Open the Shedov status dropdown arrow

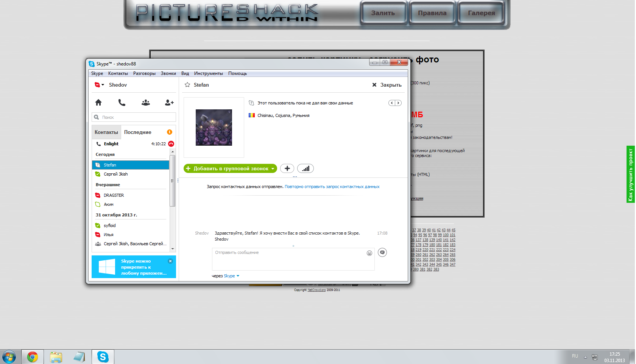click(x=103, y=85)
